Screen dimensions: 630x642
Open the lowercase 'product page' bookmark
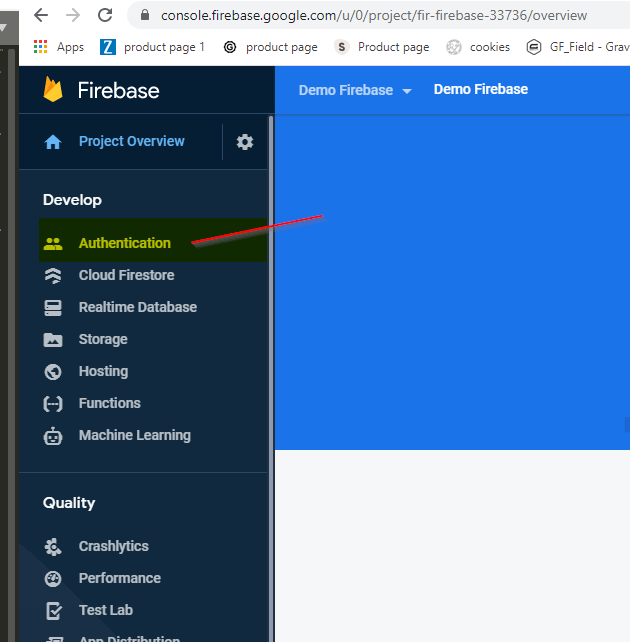pos(282,47)
